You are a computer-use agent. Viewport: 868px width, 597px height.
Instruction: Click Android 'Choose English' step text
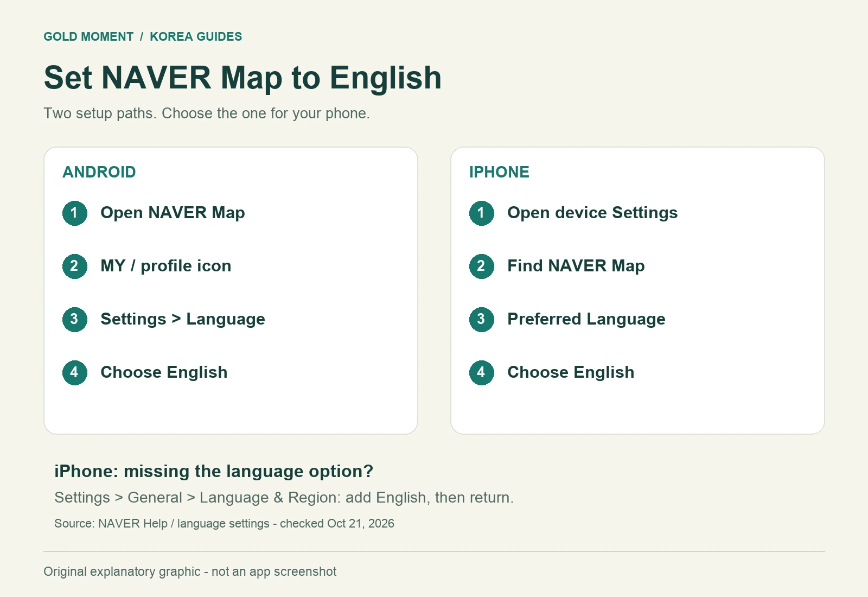pyautogui.click(x=164, y=372)
